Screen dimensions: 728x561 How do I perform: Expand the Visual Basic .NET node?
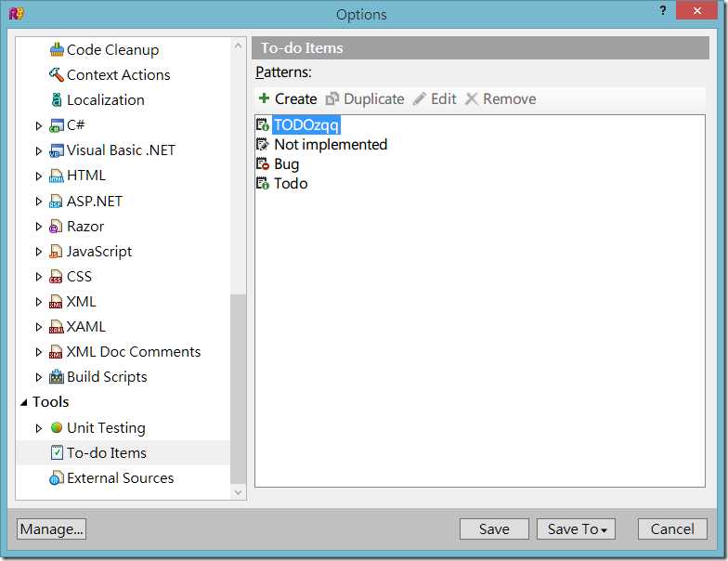click(39, 150)
